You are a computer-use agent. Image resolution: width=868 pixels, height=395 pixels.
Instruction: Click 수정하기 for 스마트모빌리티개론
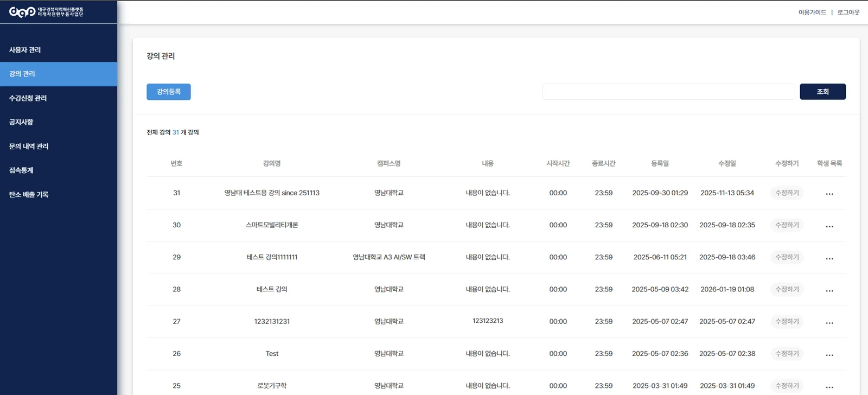[787, 225]
